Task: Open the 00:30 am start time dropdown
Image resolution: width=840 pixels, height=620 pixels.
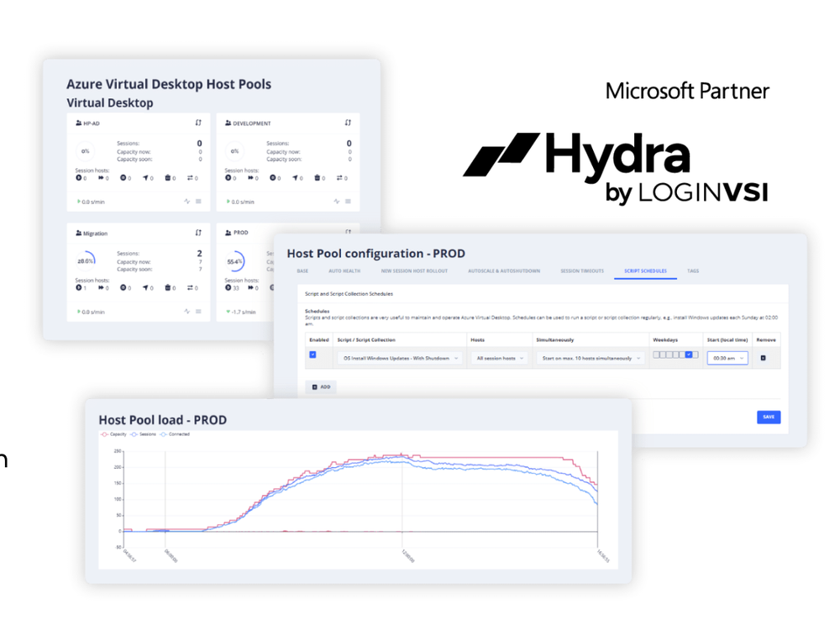Action: click(727, 358)
